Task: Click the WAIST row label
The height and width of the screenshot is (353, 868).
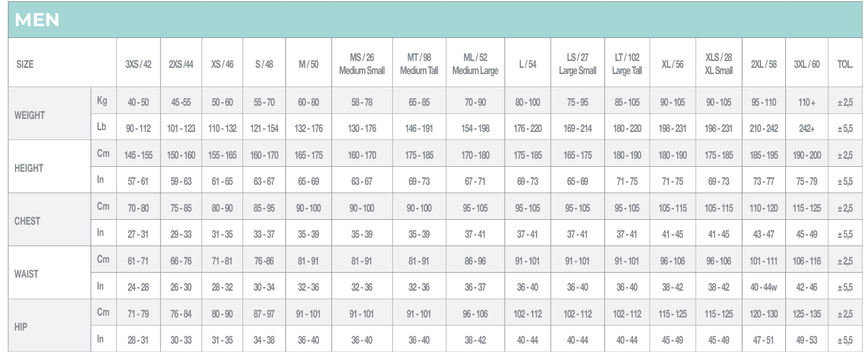Action: pos(26,274)
